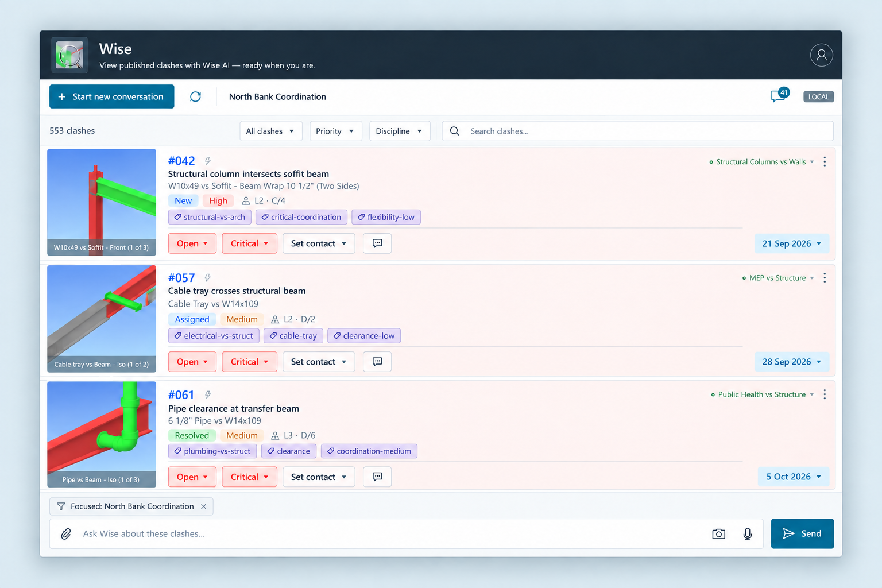Click the lightning icon next to #042
Viewport: 882px width, 588px height.
[208, 161]
